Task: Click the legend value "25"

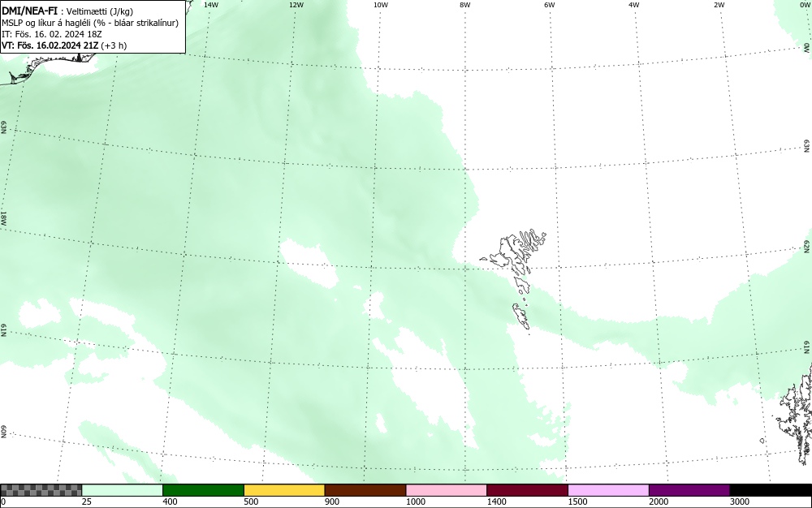Action: point(87,502)
